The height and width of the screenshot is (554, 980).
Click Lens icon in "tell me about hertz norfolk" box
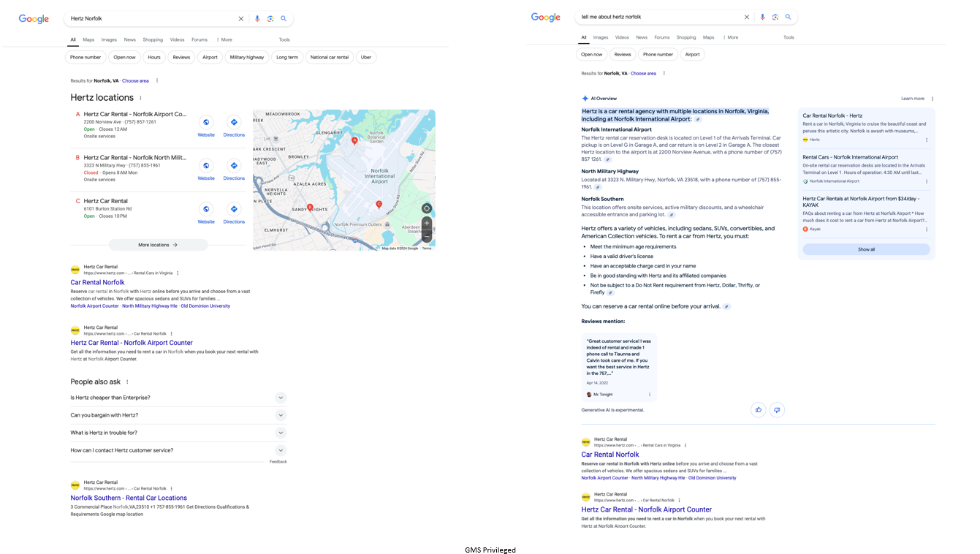click(775, 17)
